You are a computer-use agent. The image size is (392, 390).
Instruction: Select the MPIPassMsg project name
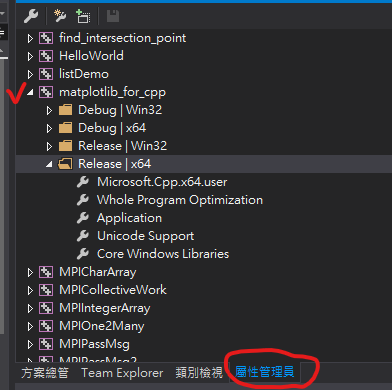(94, 344)
